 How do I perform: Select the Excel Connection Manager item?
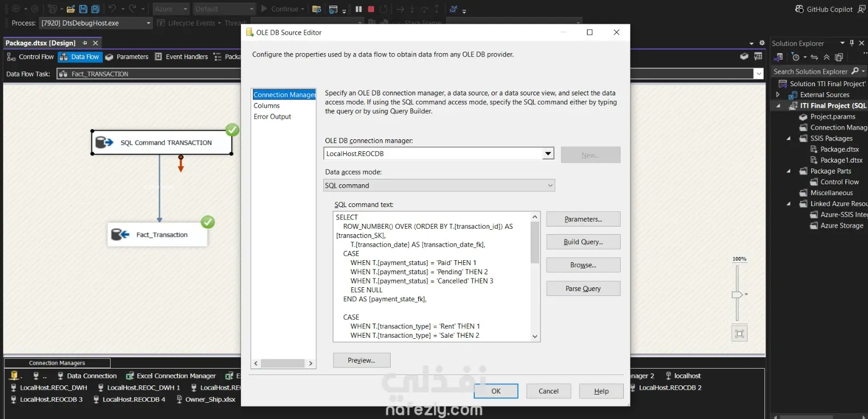point(171,376)
